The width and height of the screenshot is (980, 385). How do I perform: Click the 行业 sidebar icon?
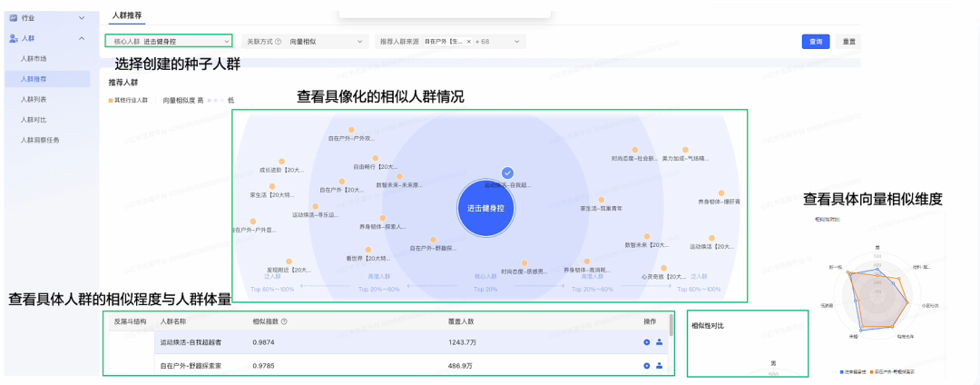(13, 17)
